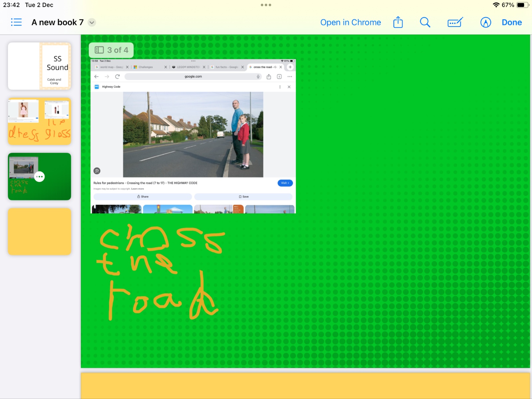This screenshot has height=399, width=532.
Task: Open the share sheet icon
Action: 398,22
